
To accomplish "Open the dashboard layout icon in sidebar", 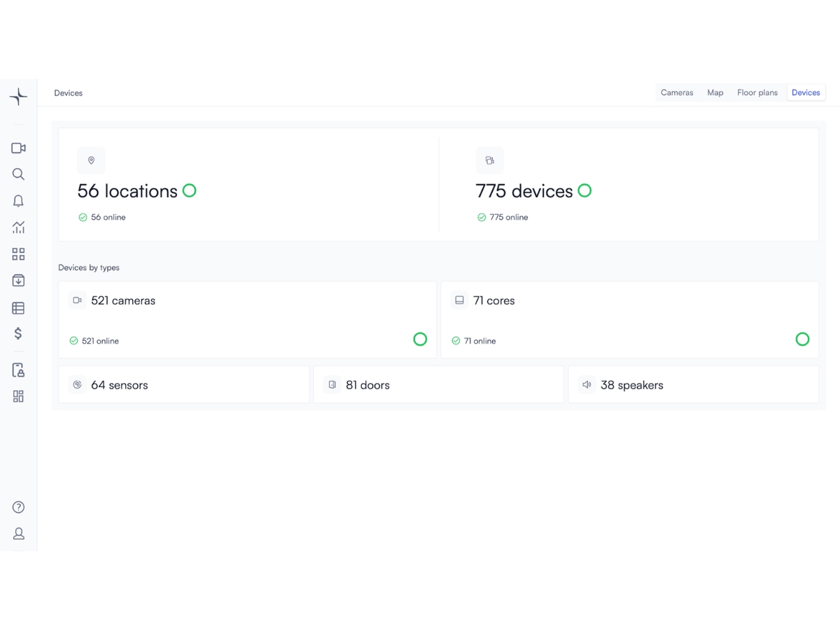I will (18, 396).
